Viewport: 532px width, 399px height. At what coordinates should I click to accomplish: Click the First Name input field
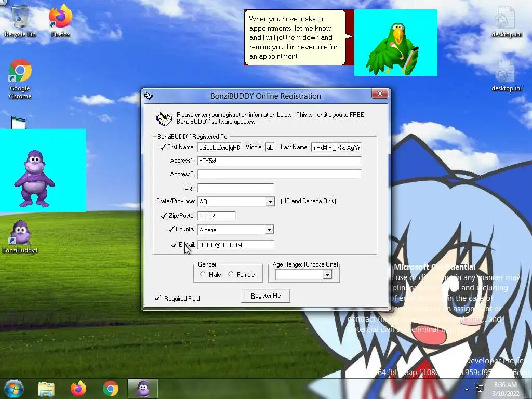[x=220, y=147]
